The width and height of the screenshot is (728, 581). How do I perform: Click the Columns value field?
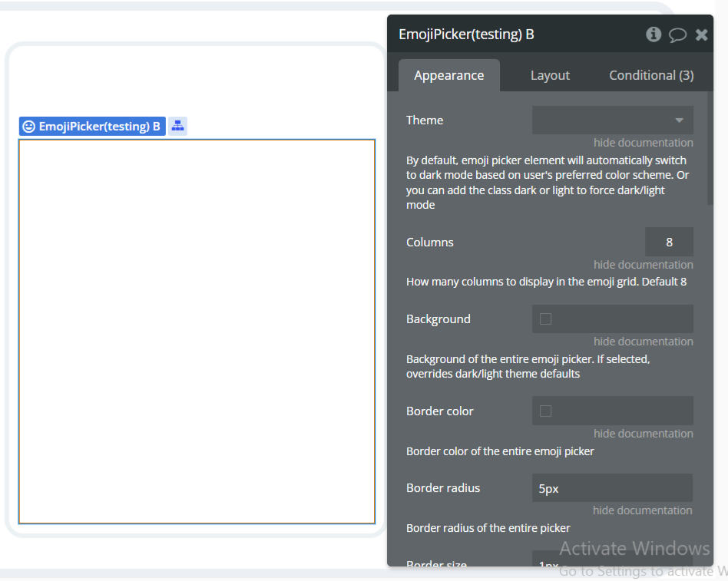click(669, 242)
